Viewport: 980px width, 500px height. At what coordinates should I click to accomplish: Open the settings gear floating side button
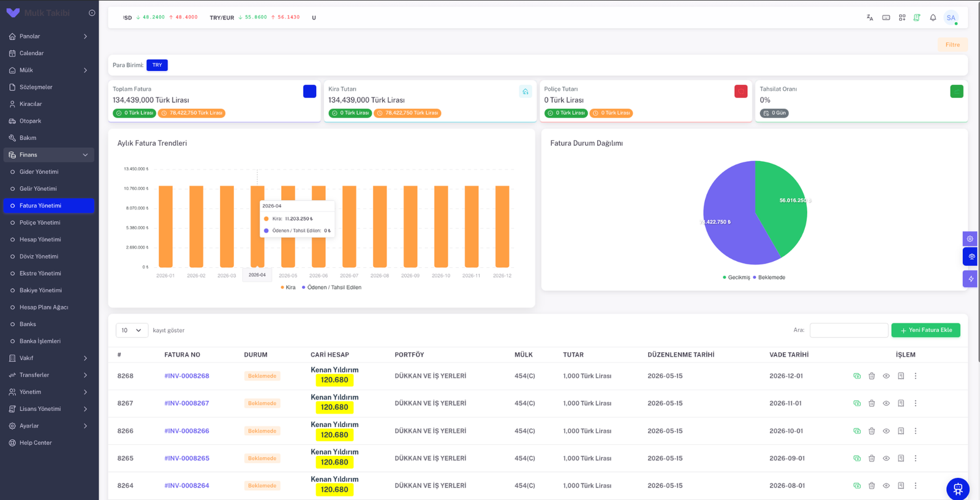[x=970, y=238]
